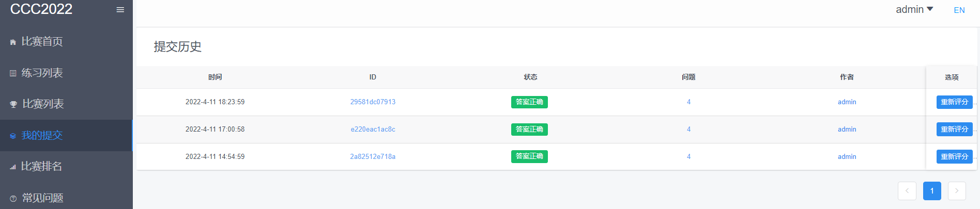
Task: Click the bar chart icon beside 比赛排名
Action: (13, 167)
